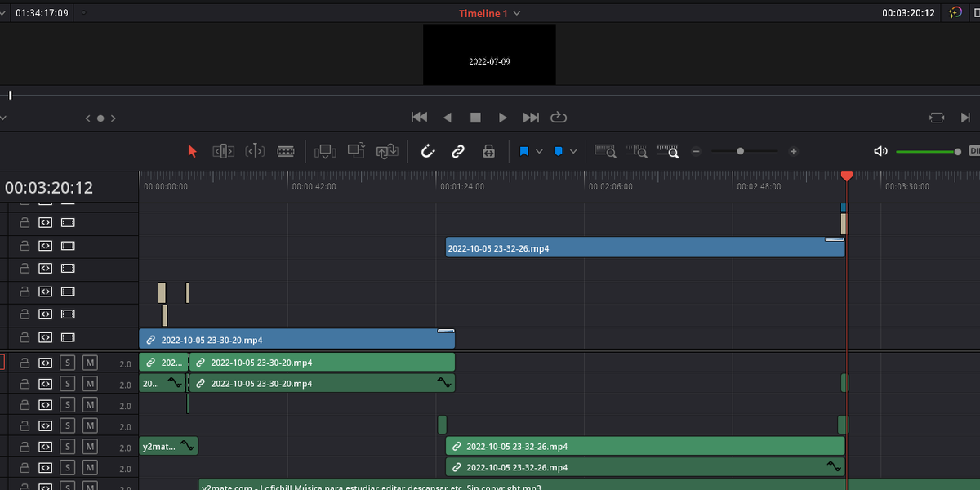Open the marker color dropdown arrow
Image resolution: width=980 pixels, height=490 pixels.
pyautogui.click(x=573, y=151)
